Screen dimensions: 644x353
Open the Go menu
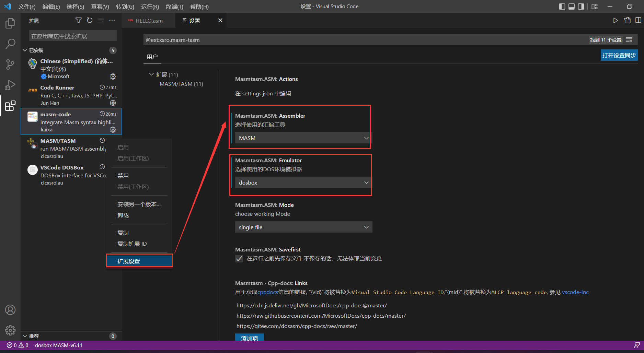[125, 7]
